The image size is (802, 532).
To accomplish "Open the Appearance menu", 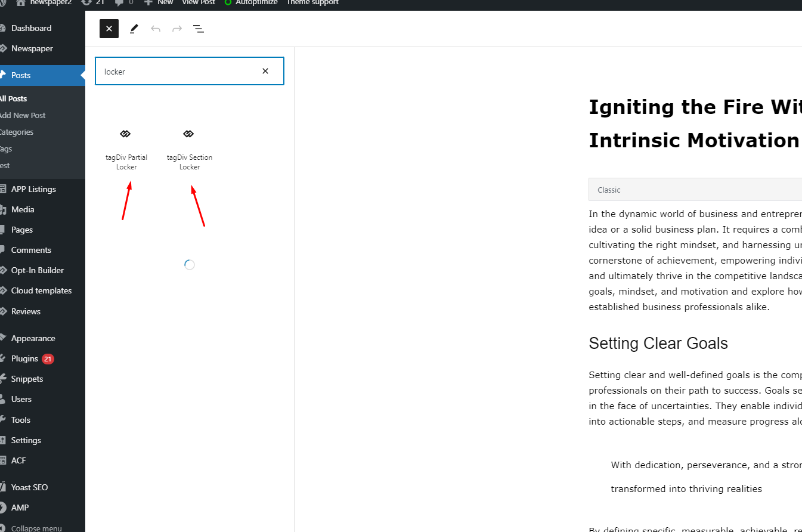I will [33, 338].
